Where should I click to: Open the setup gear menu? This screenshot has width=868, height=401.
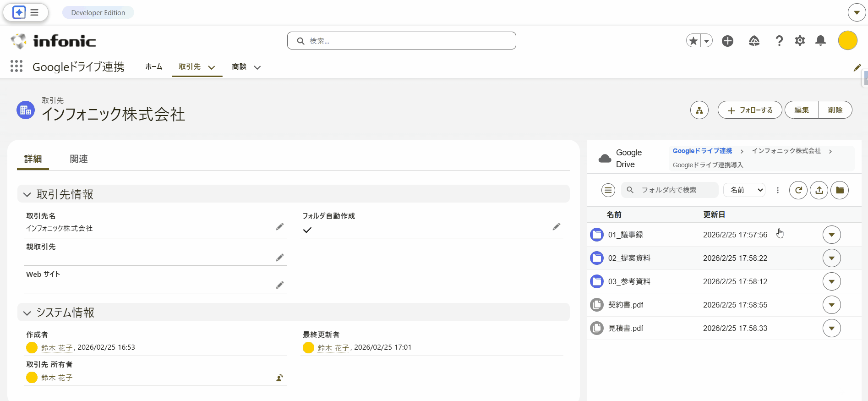[800, 41]
